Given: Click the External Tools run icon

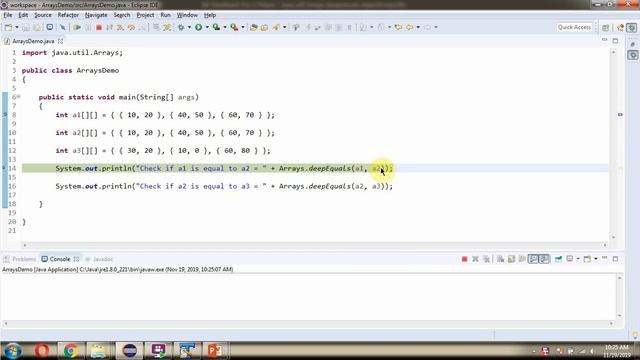Looking at the screenshot, I should pyautogui.click(x=234, y=27).
